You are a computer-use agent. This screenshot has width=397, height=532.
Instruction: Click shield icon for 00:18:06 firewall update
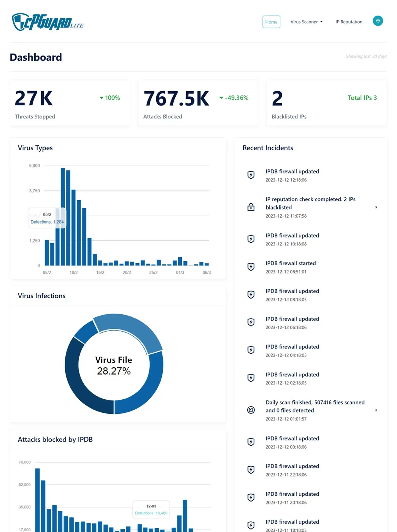click(251, 442)
